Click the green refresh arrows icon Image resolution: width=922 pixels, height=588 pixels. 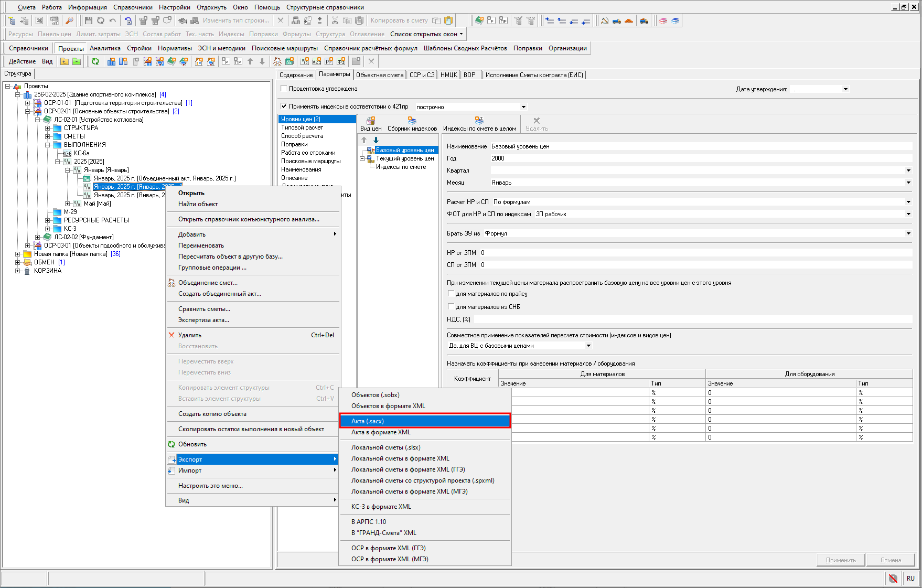pos(95,61)
